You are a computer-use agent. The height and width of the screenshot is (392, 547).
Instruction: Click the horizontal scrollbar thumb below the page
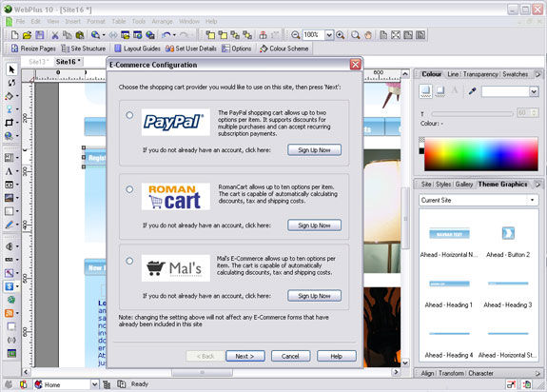click(x=202, y=372)
